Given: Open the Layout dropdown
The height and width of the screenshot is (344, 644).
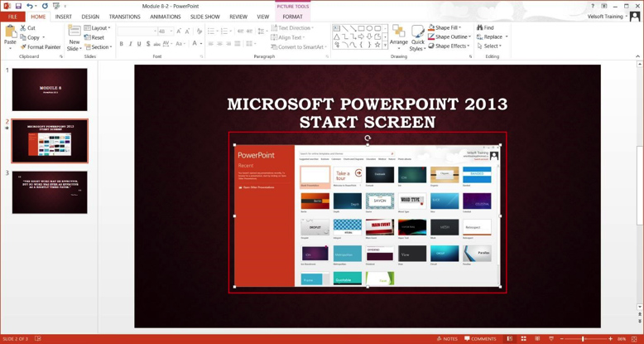Looking at the screenshot, I should [99, 28].
